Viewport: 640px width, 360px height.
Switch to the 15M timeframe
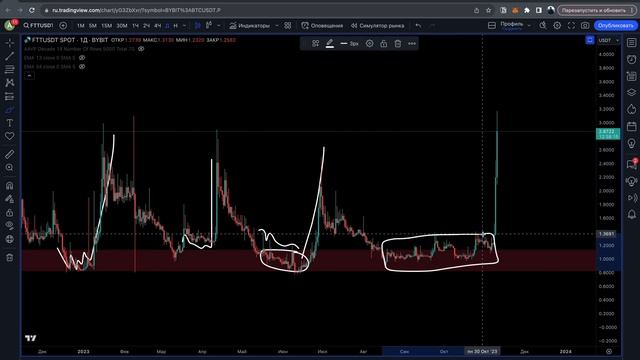[x=107, y=26]
